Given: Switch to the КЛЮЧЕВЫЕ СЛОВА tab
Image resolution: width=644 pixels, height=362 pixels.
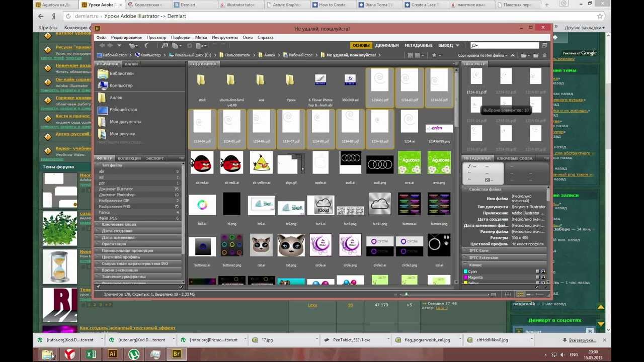Looking at the screenshot, I should click(514, 158).
